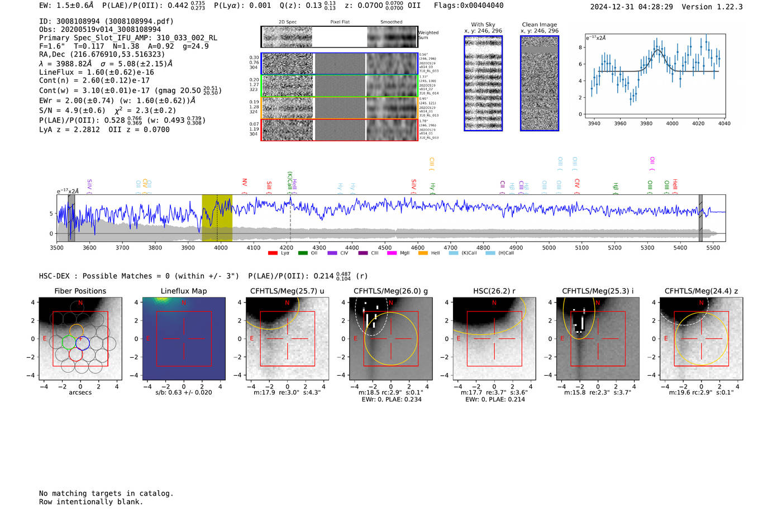Viewport: 782px width, 532px height.
Task: Click the purple CIV legend swatch
Action: 332,253
